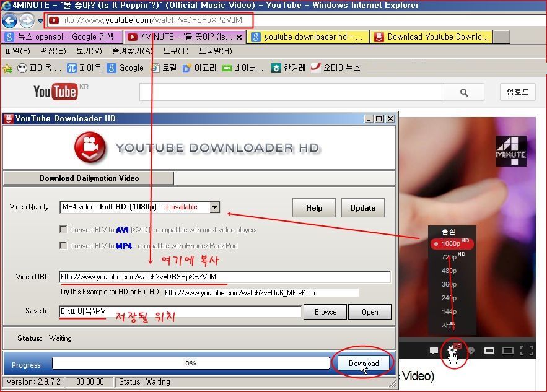Open the recent pages dropdown arrow
Viewport: 547px width, 392px height.
tap(40, 21)
